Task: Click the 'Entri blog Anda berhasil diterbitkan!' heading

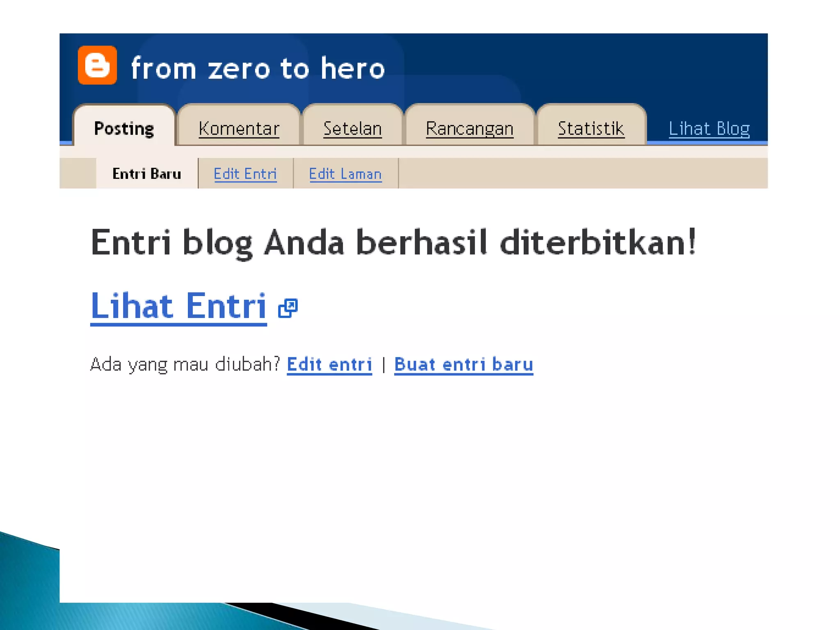Action: click(393, 242)
